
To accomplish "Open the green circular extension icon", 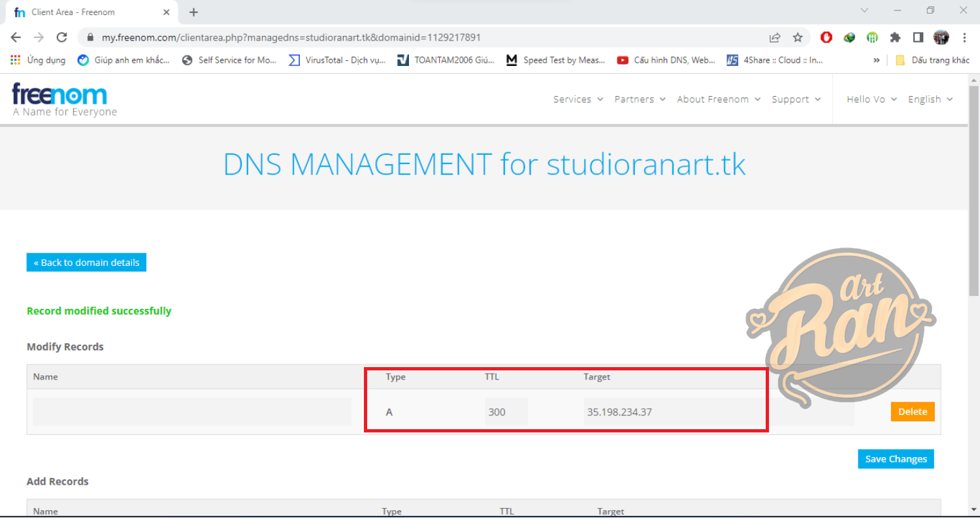I will tap(872, 37).
